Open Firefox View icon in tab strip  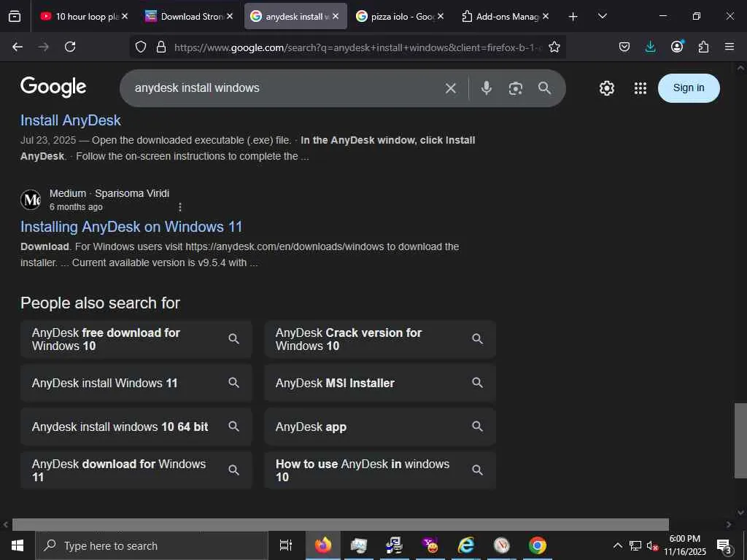pos(15,16)
